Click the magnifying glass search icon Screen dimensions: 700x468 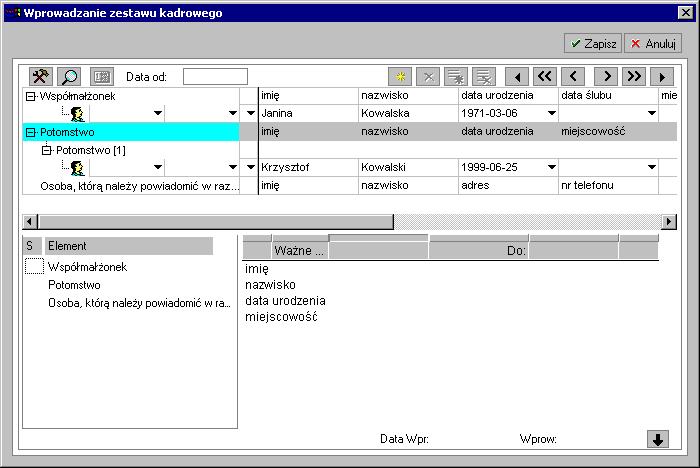click(x=69, y=77)
